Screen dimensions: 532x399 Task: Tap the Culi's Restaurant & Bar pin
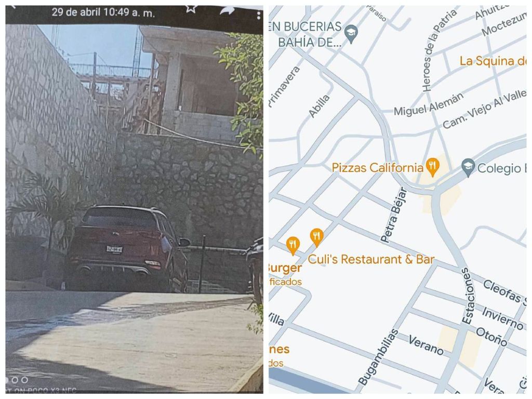[316, 237]
